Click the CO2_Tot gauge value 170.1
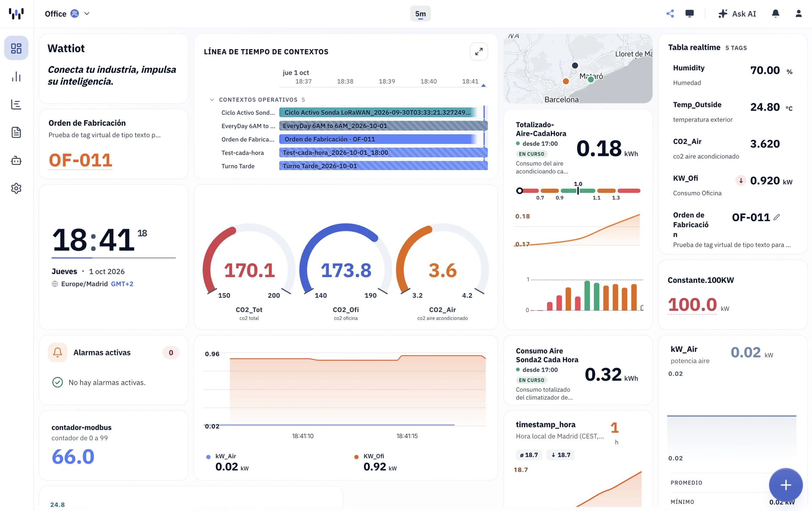Screen dimensions: 812x511 pos(249,270)
